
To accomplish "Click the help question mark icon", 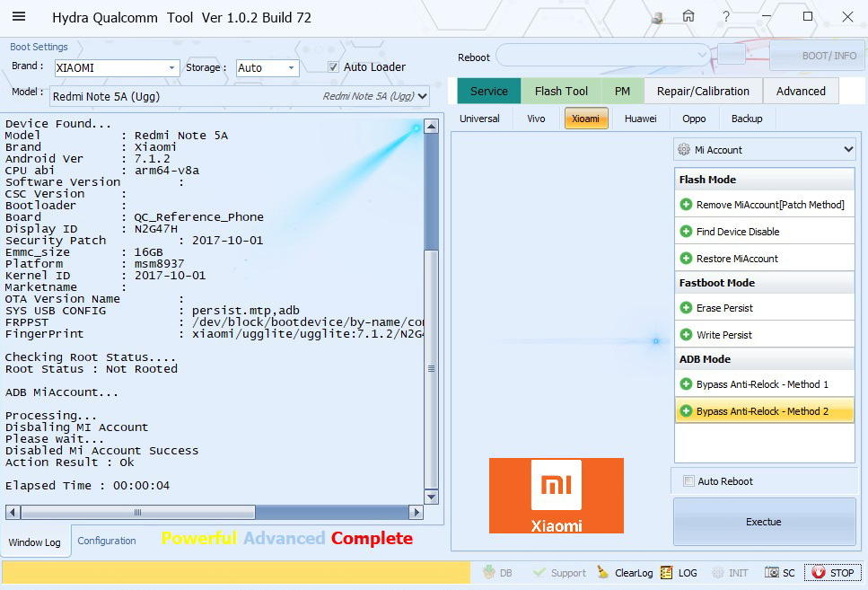I will 726,17.
